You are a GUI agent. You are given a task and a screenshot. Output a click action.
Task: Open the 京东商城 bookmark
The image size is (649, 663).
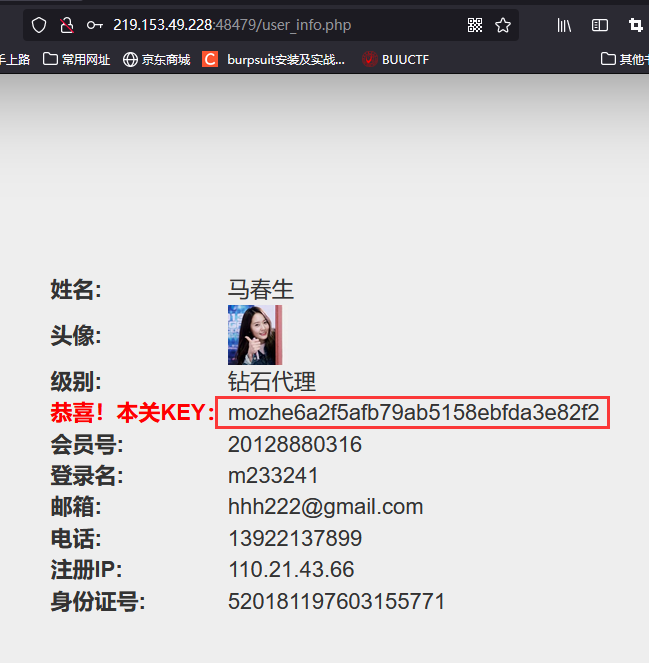(156, 59)
